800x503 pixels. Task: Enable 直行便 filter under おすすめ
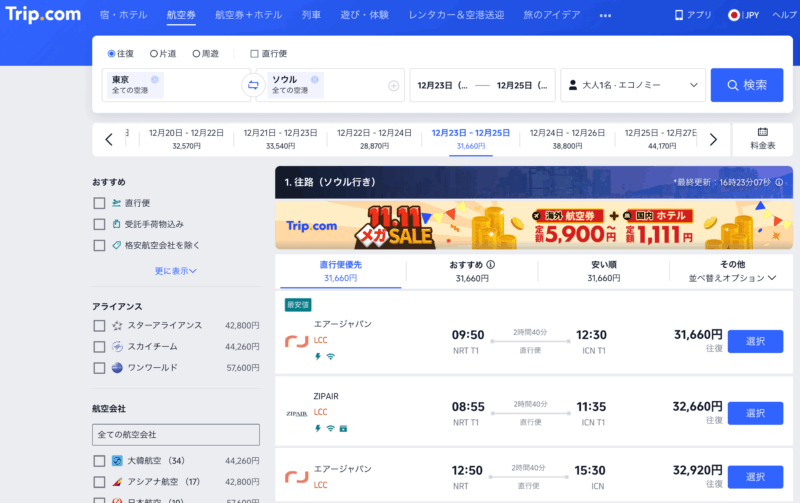point(99,203)
